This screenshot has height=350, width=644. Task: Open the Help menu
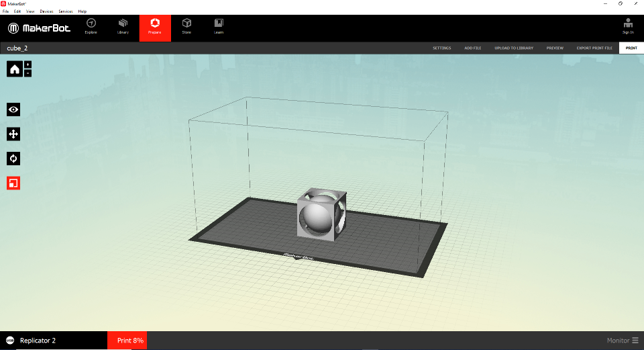point(82,11)
